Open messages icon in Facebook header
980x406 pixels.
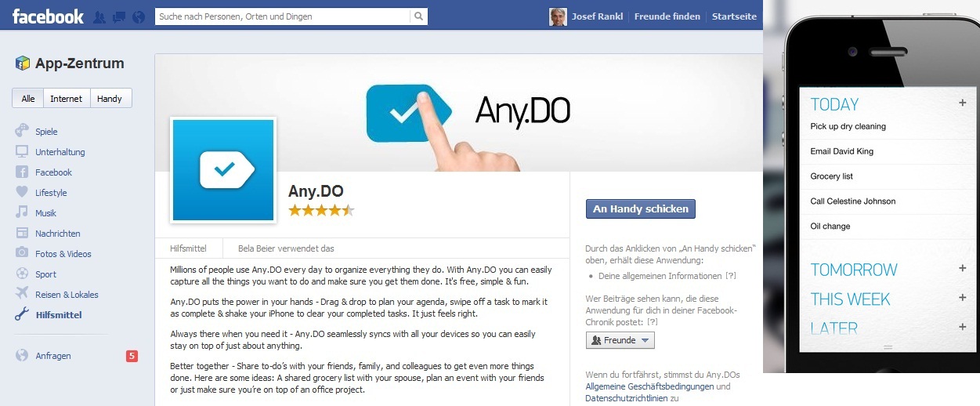coord(119,16)
